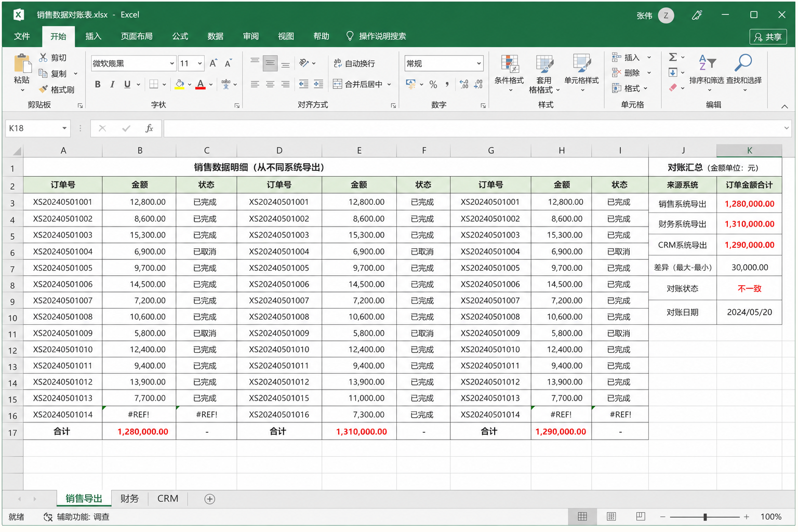Image resolution: width=798 pixels, height=532 pixels.
Task: Click the Share (共享) button
Action: click(x=768, y=37)
